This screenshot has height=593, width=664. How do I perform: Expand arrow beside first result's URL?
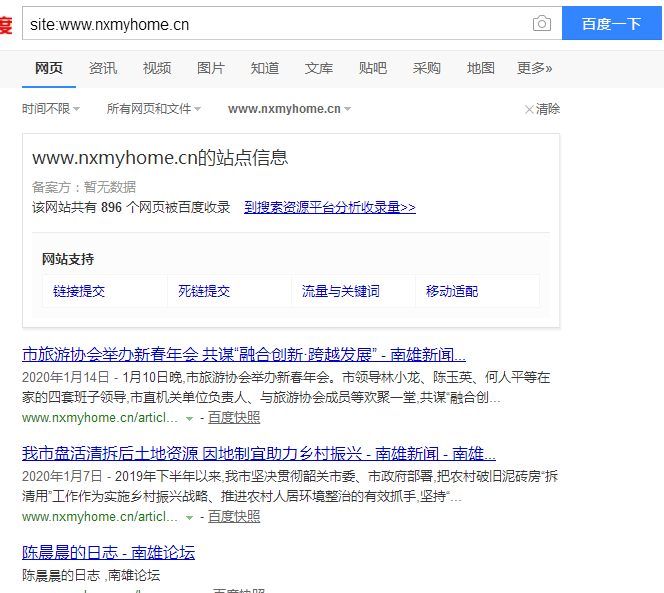(x=189, y=418)
